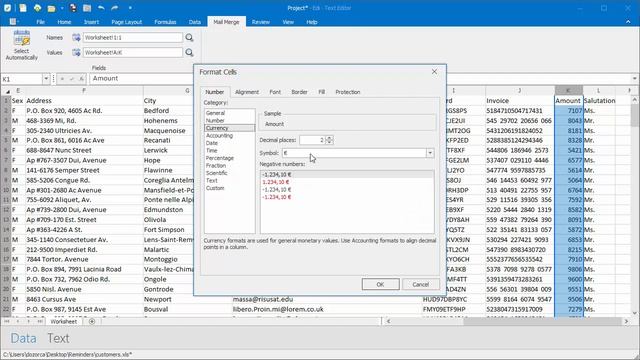Open the dropdown arrow next to the open folder icon
The height and width of the screenshot is (360, 640).
coord(61,8)
